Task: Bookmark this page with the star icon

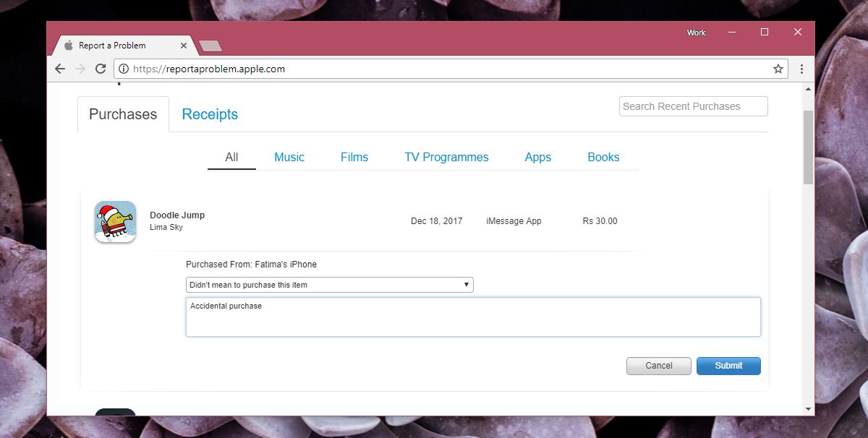Action: click(x=778, y=69)
